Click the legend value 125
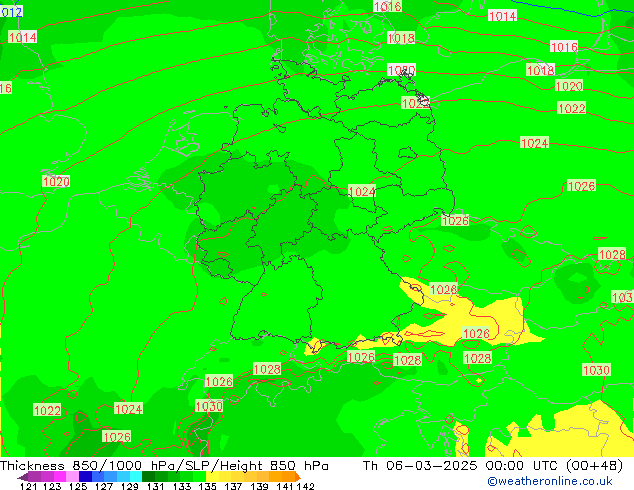634x490 pixels. pyautogui.click(x=78, y=486)
